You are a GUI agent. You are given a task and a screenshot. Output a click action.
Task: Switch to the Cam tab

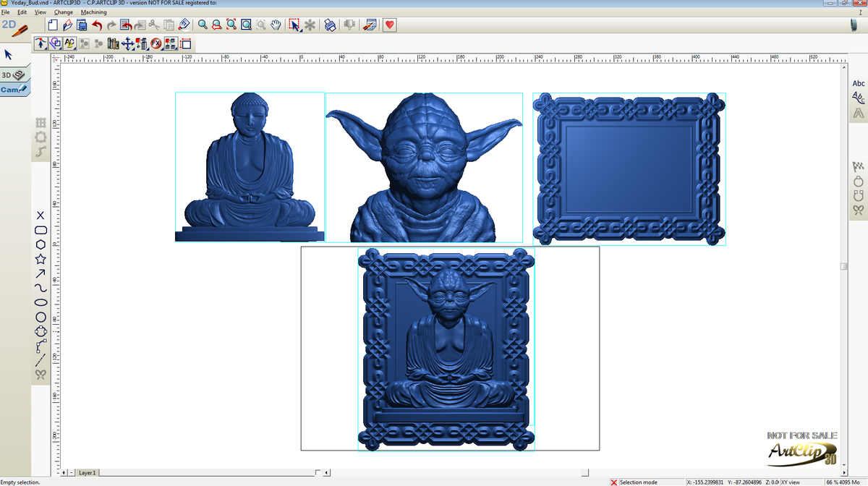pyautogui.click(x=14, y=90)
